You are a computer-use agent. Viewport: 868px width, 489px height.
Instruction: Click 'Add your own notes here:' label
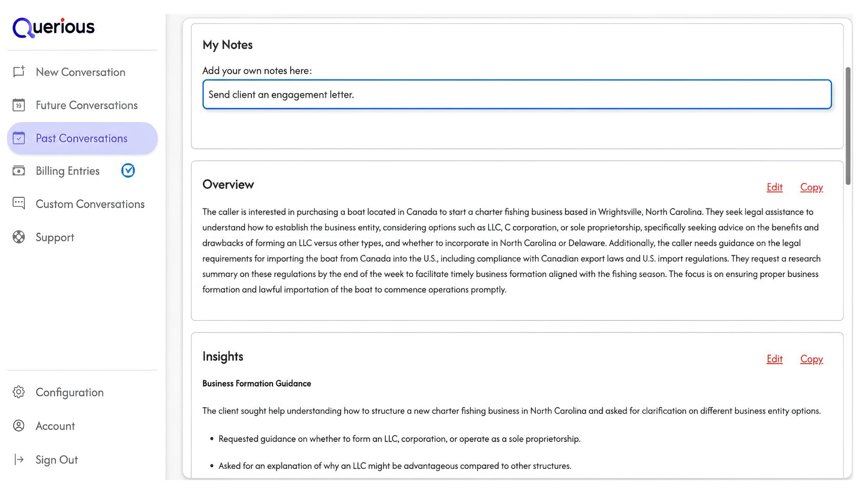pyautogui.click(x=257, y=71)
